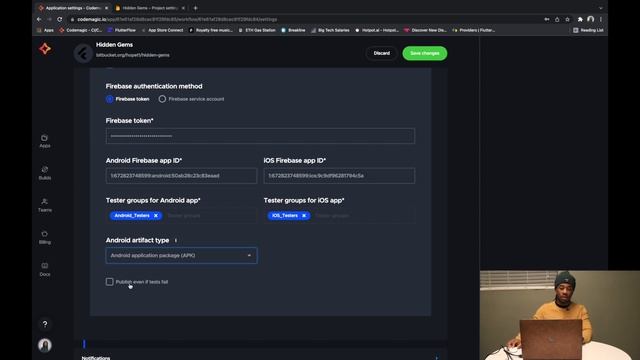Open Big Tech Salaries bookmark

[330, 30]
